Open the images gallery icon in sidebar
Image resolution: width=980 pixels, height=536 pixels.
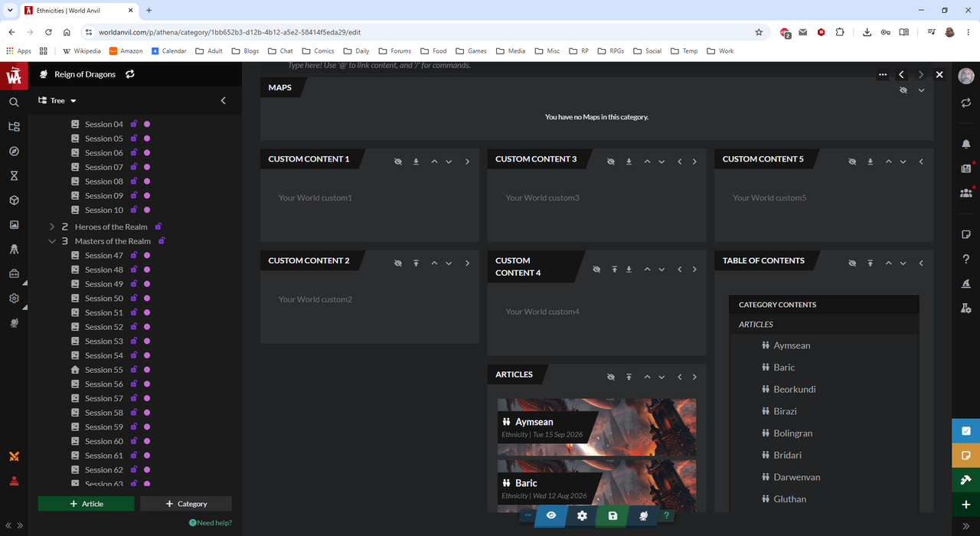coord(14,225)
